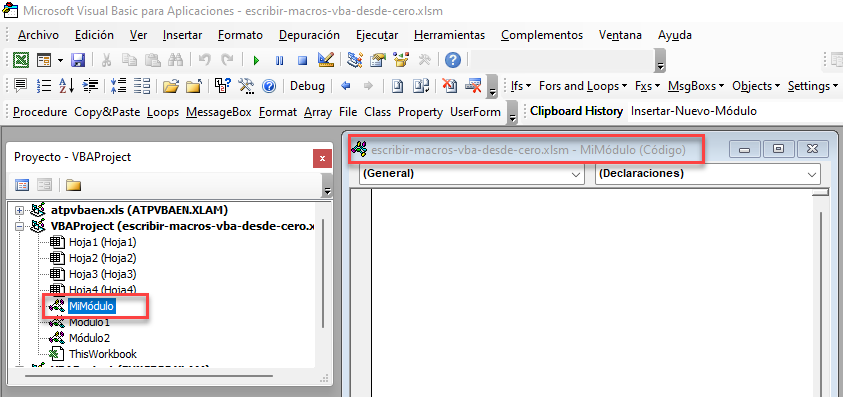Open the Properties Window icon
The width and height of the screenshot is (843, 397).
[x=378, y=60]
